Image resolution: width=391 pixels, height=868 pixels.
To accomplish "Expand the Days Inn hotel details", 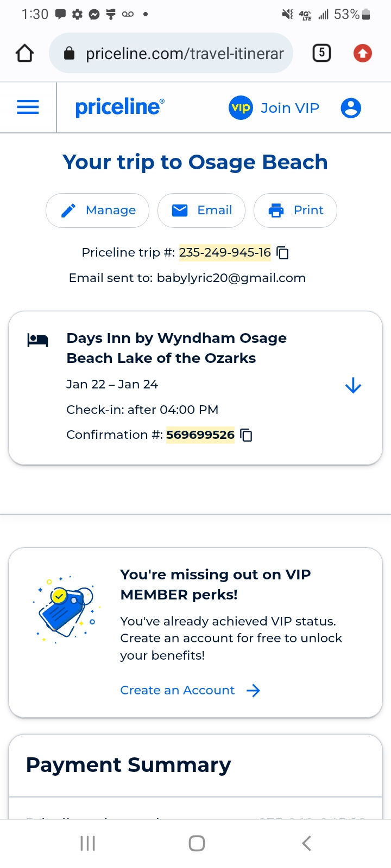I will tap(353, 386).
